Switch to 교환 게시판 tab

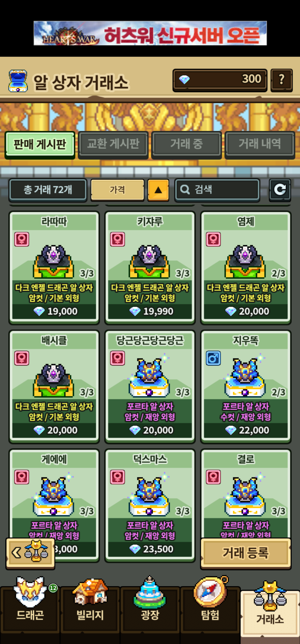(113, 144)
